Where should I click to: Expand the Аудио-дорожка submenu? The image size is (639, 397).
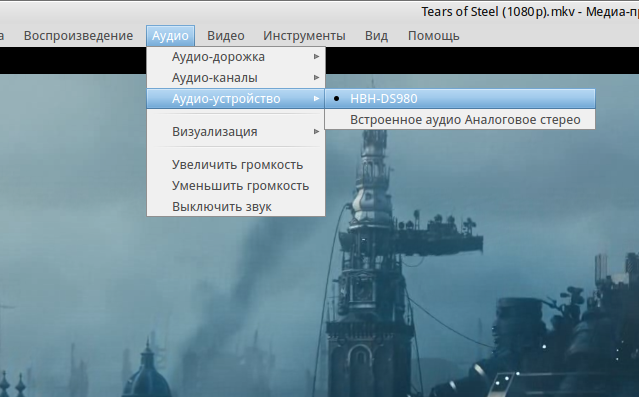coord(236,57)
